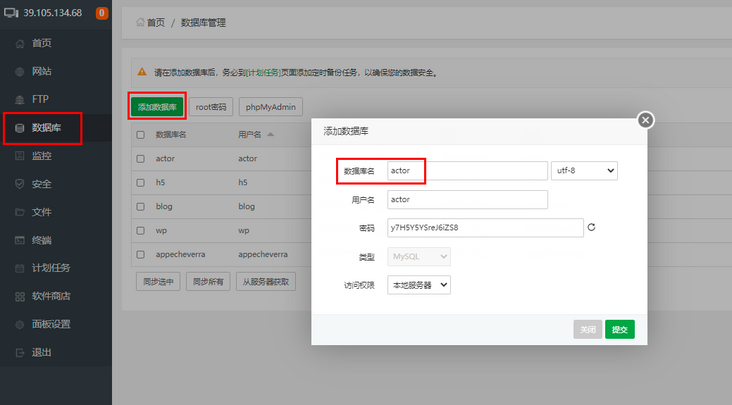Click the blog database name cell
Image resolution: width=732 pixels, height=405 pixels.
[x=164, y=206]
